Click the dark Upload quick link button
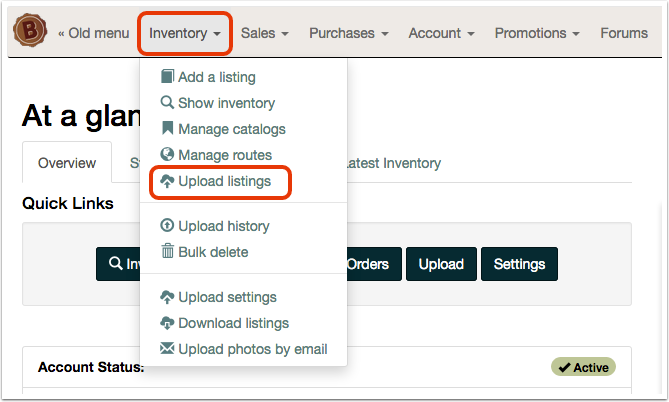 441,264
